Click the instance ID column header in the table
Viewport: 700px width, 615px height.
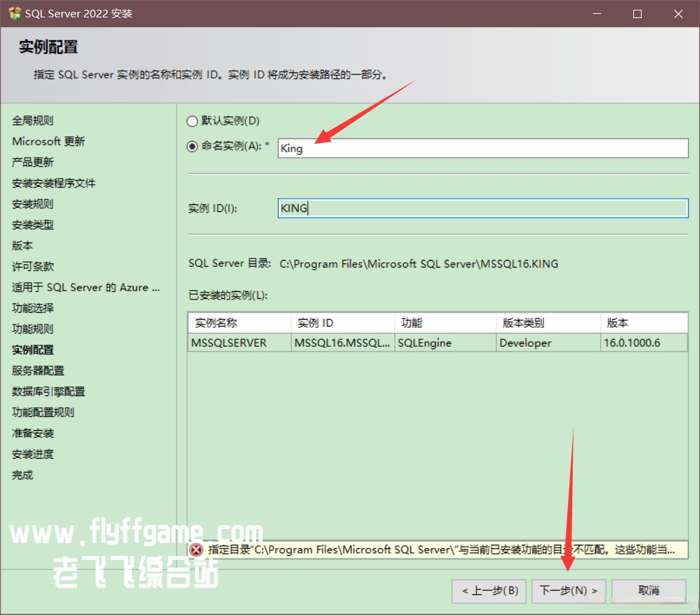pyautogui.click(x=343, y=322)
